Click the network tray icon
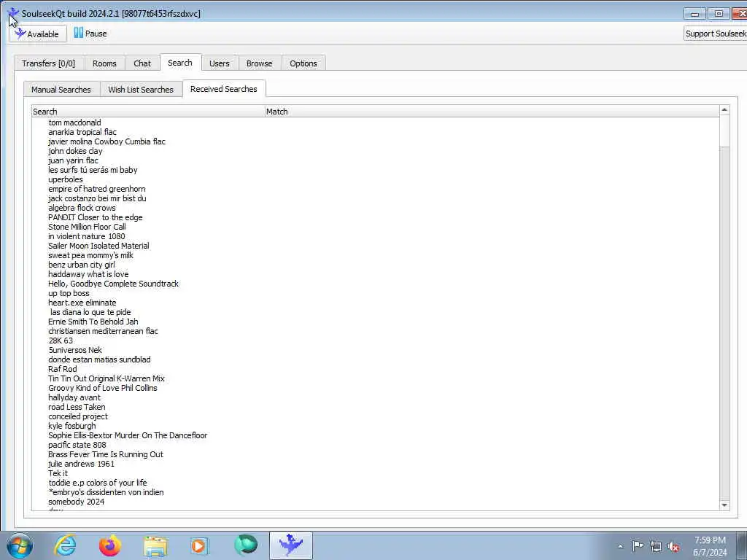747x560 pixels. pos(656,546)
